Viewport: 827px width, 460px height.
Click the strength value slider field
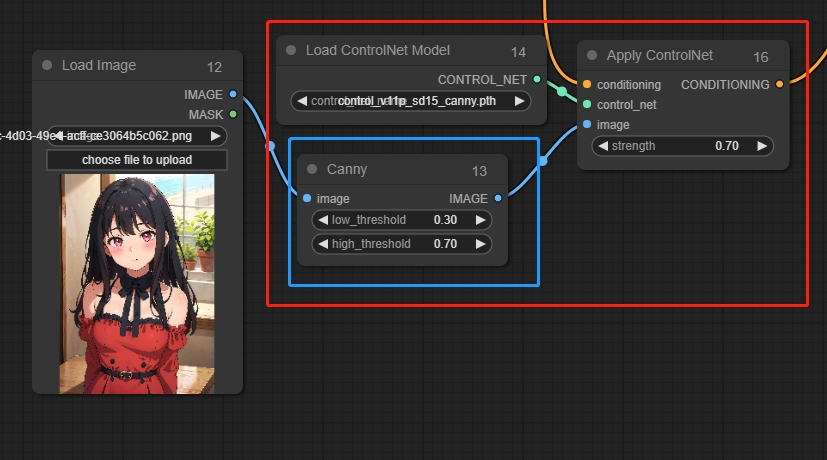click(x=682, y=146)
